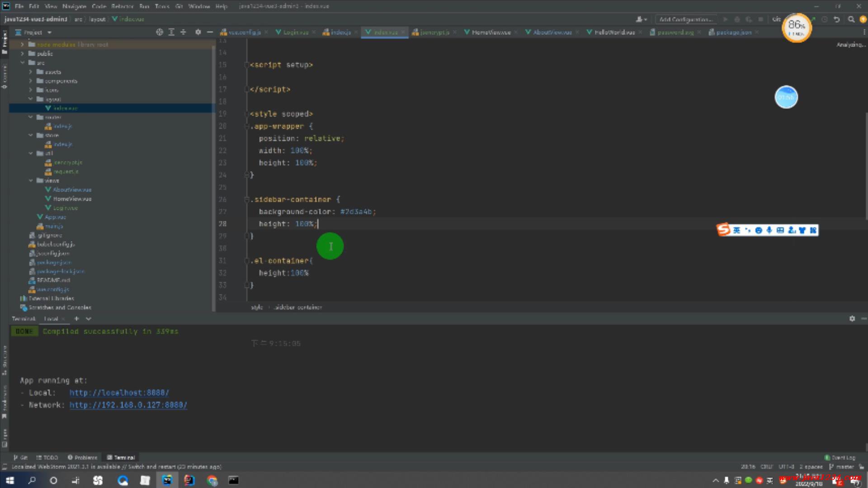Screen dimensions: 868x488
Task: Expand the public folder
Action: [x=22, y=53]
